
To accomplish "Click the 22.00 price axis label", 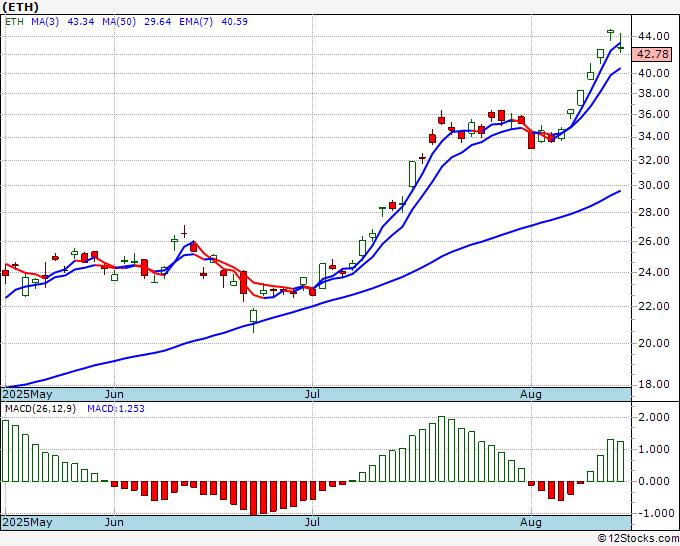I will (x=654, y=307).
